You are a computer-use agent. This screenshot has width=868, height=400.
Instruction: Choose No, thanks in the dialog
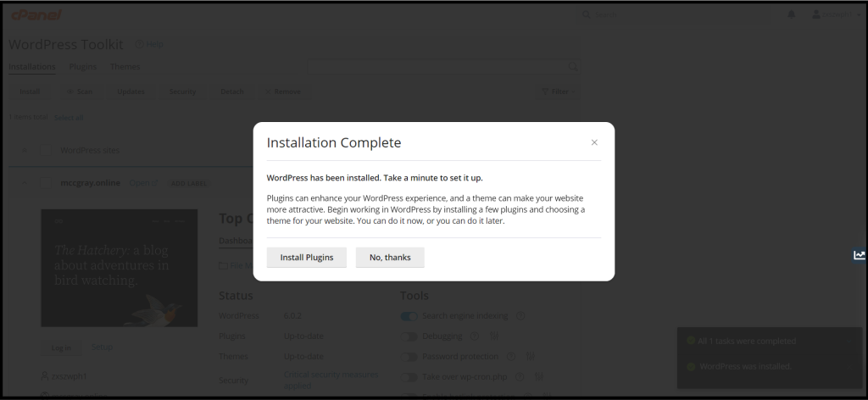(390, 258)
